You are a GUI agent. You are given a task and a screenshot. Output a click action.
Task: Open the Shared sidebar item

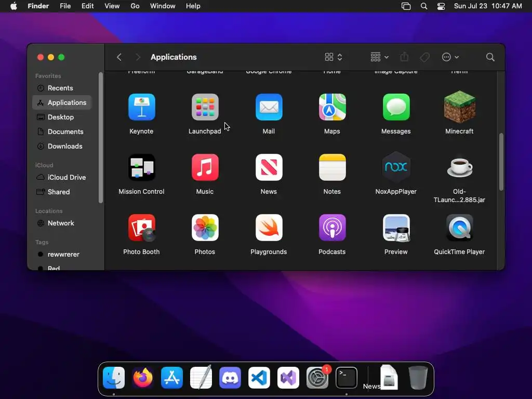(x=62, y=192)
